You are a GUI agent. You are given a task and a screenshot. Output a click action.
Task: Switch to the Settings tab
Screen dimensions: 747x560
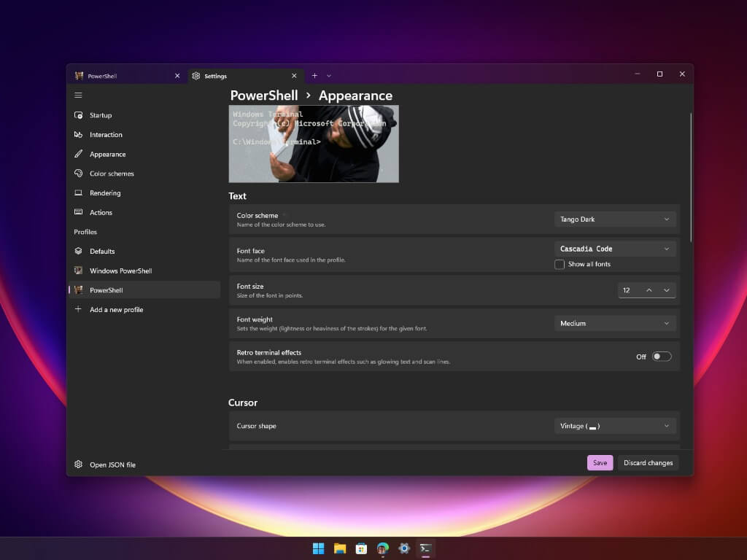(x=245, y=76)
